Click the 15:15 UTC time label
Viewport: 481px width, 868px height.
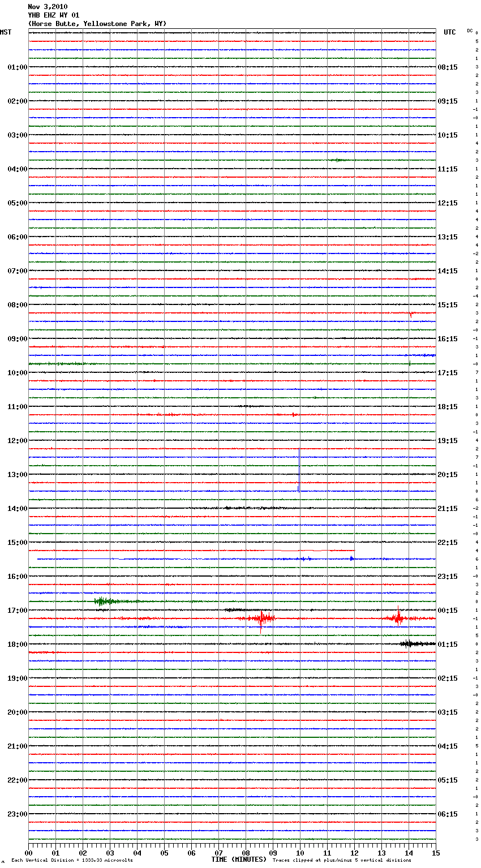(x=448, y=305)
